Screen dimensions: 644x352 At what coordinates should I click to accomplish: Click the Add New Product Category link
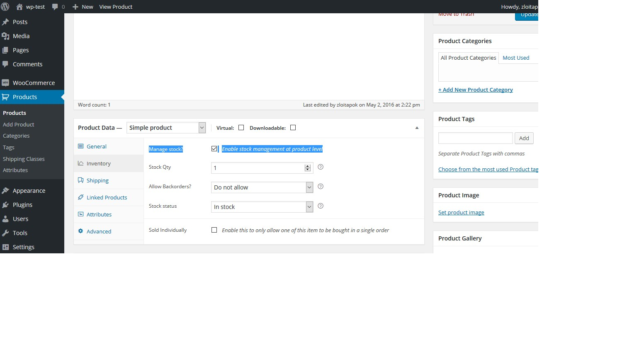pos(476,90)
